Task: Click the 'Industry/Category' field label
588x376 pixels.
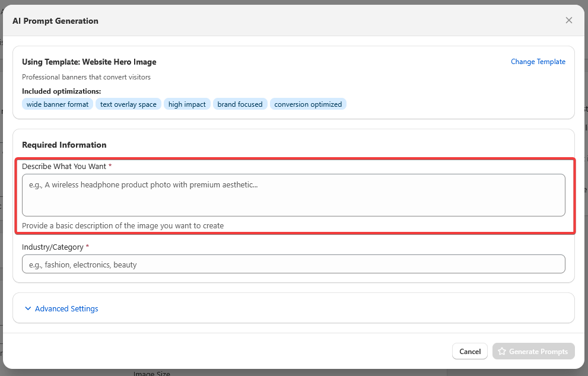Action: [53, 247]
